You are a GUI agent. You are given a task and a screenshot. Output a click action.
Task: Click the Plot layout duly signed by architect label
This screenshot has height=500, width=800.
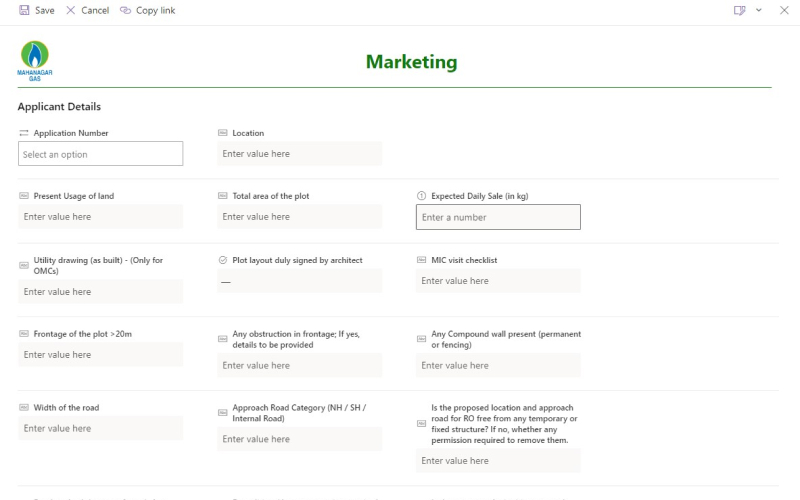pos(297,260)
